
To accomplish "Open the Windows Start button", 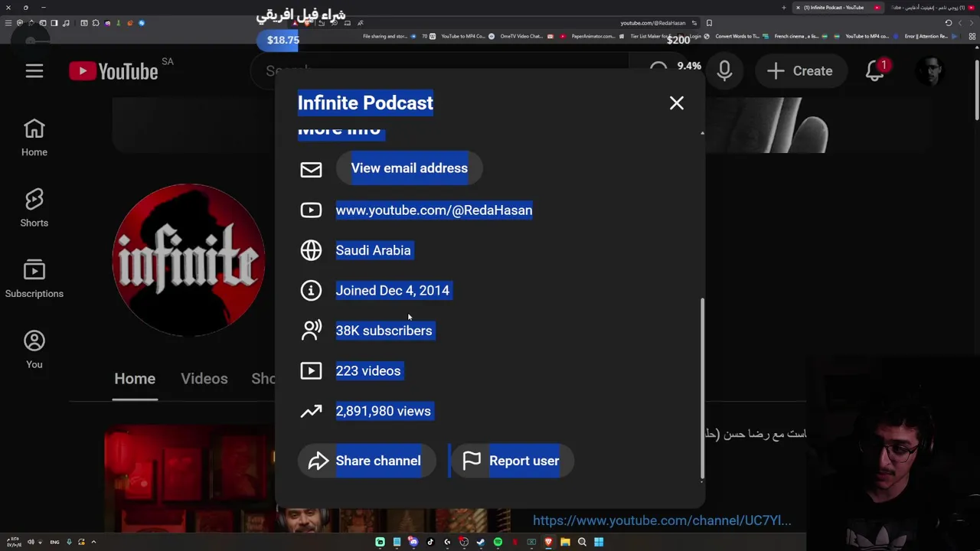I will click(599, 542).
